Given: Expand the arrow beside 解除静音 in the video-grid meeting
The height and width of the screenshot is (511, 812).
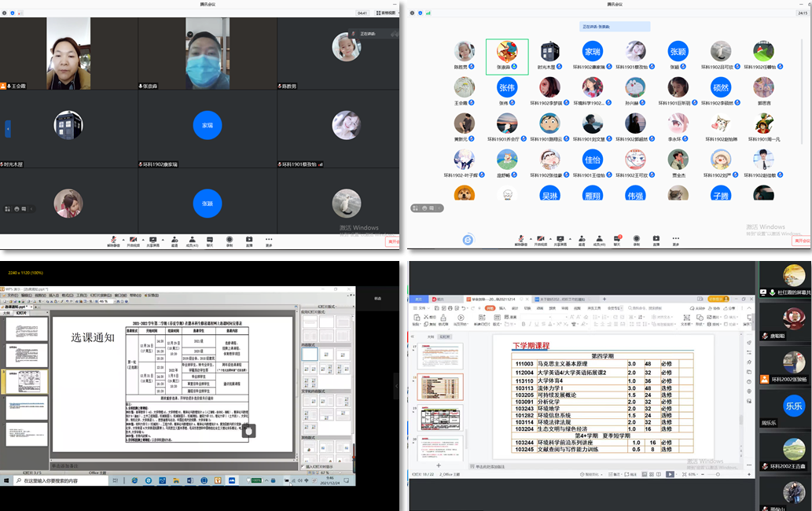Looking at the screenshot, I should pyautogui.click(x=122, y=238).
